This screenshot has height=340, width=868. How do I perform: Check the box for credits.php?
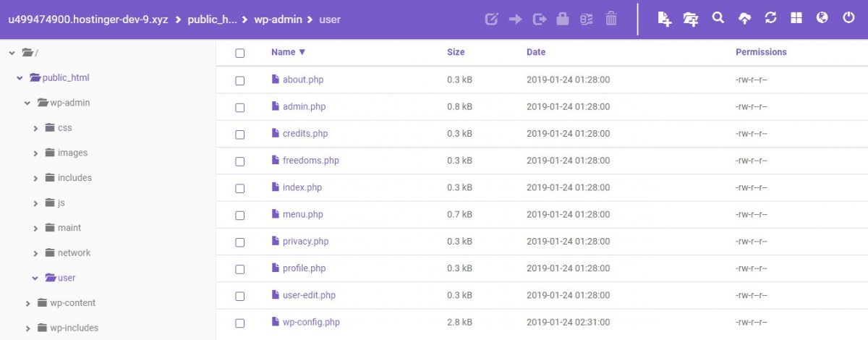(x=240, y=135)
